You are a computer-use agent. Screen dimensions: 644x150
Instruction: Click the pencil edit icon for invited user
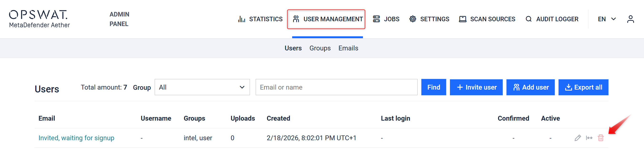tap(578, 138)
